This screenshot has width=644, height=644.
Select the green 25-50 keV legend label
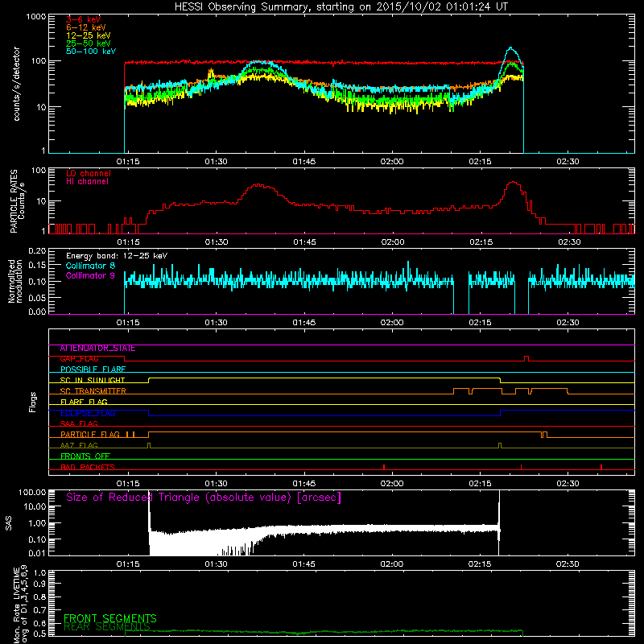(89, 43)
